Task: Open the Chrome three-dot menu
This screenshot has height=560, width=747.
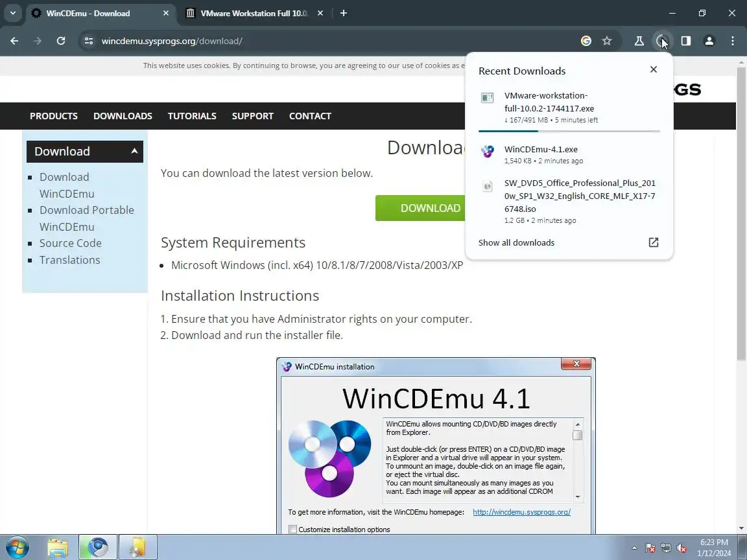Action: 732,41
